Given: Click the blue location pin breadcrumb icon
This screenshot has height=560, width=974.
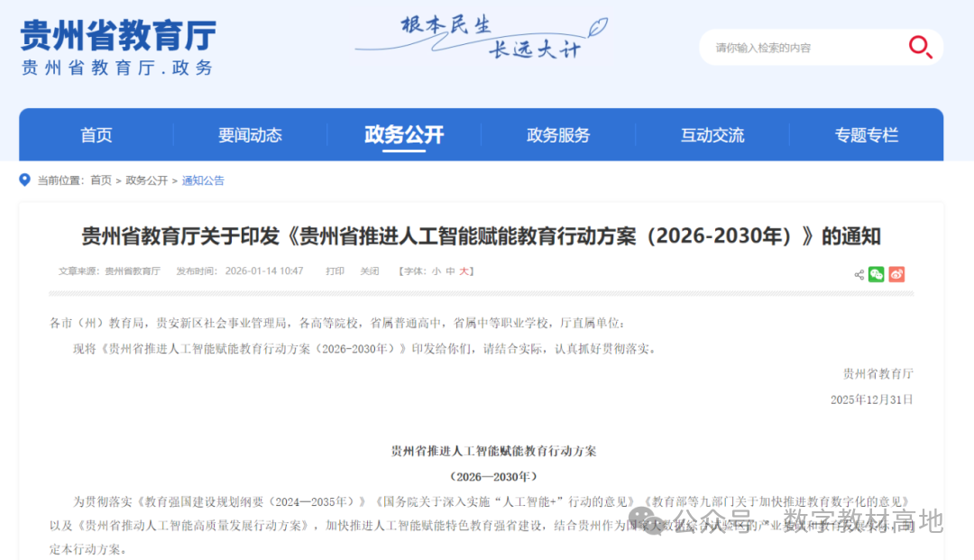Looking at the screenshot, I should pos(23,179).
